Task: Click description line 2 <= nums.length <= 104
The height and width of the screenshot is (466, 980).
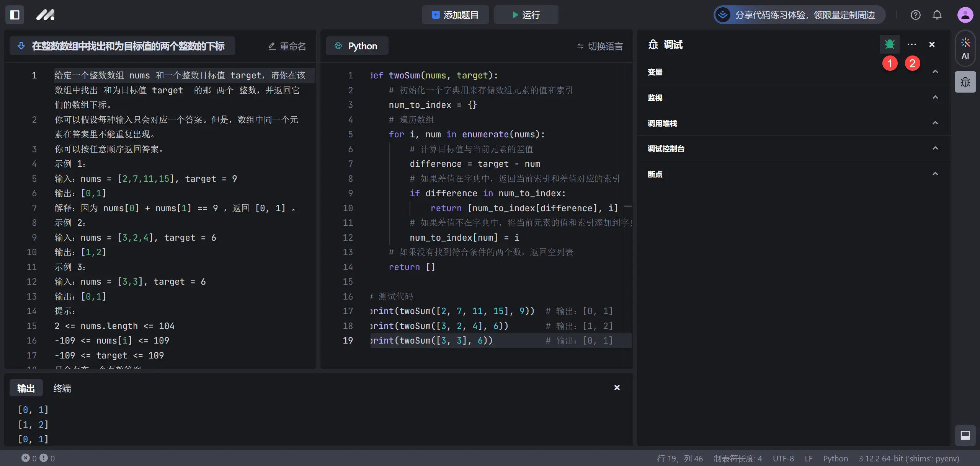Action: tap(114, 326)
